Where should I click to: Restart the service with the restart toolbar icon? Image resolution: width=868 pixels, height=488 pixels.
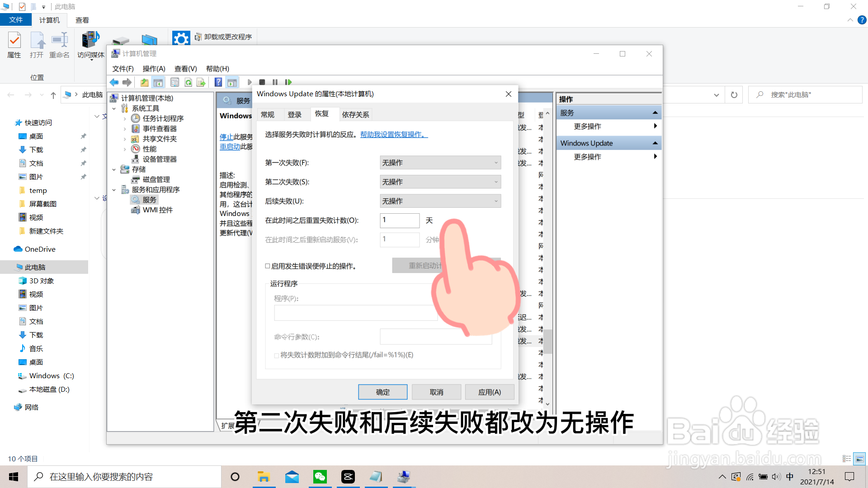[288, 82]
